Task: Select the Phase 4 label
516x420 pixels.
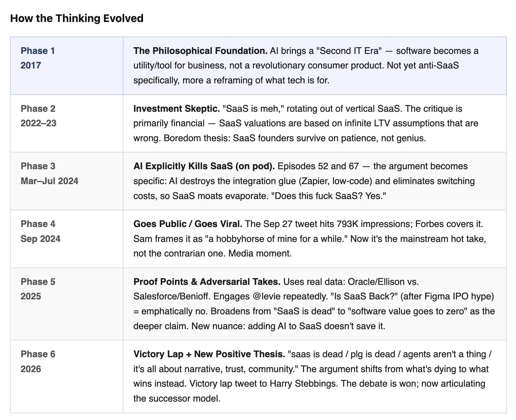Action: pos(38,224)
